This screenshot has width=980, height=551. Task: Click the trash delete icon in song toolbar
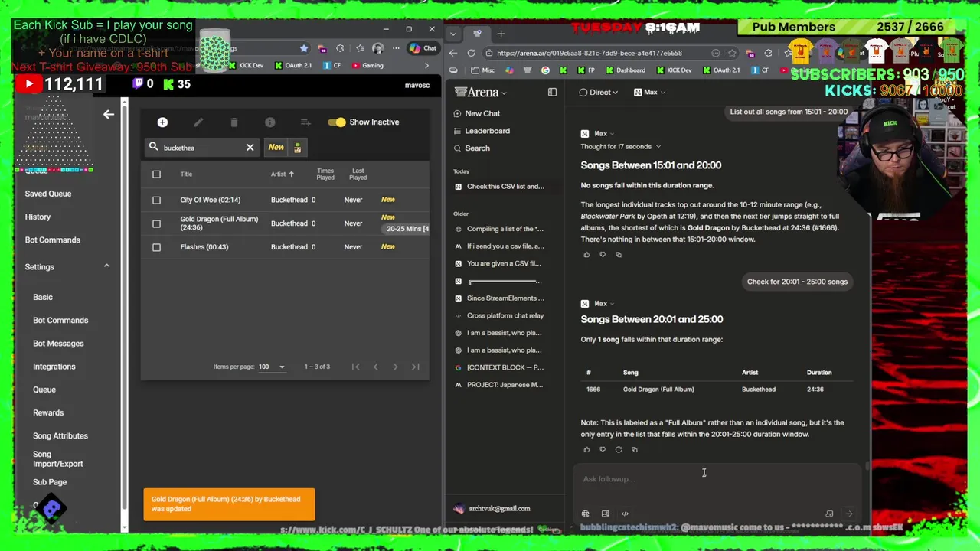tap(234, 122)
